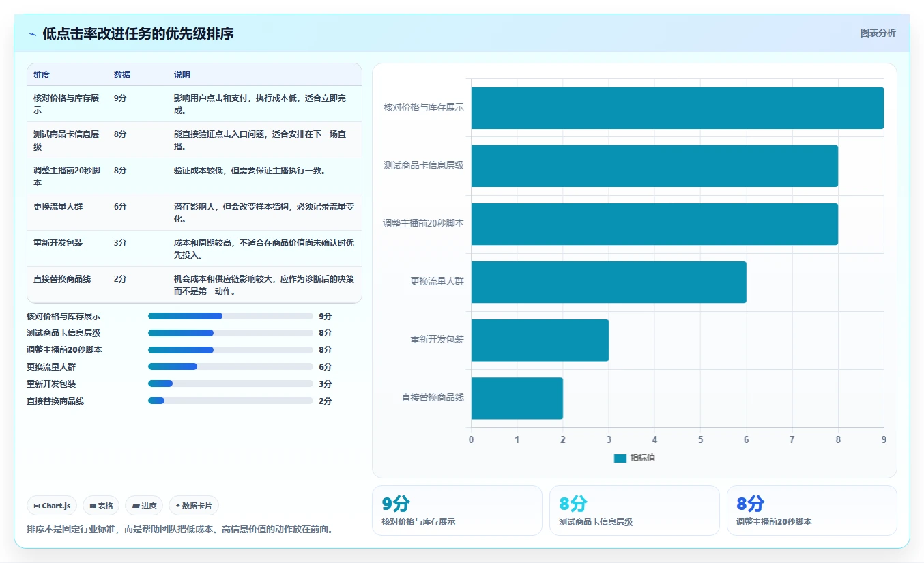Screen dimensions: 924x563
Task: Click the table's 6分 data cell
Action: pyautogui.click(x=120, y=206)
